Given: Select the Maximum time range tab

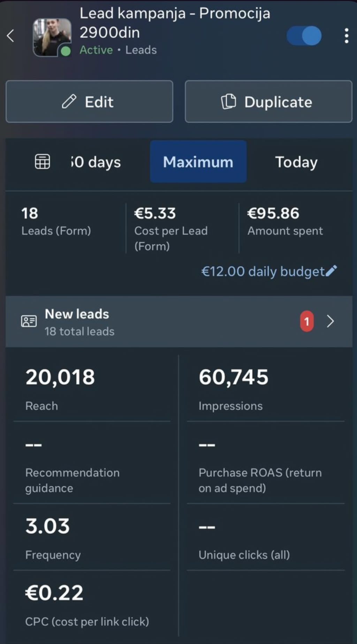Looking at the screenshot, I should coord(198,162).
